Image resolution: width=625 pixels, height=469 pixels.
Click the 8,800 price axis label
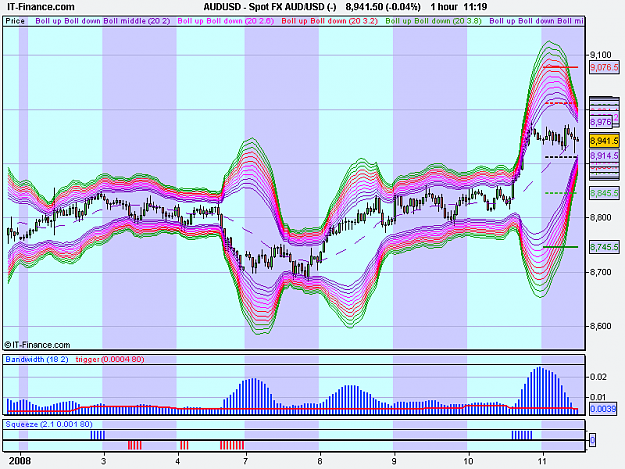(601, 218)
